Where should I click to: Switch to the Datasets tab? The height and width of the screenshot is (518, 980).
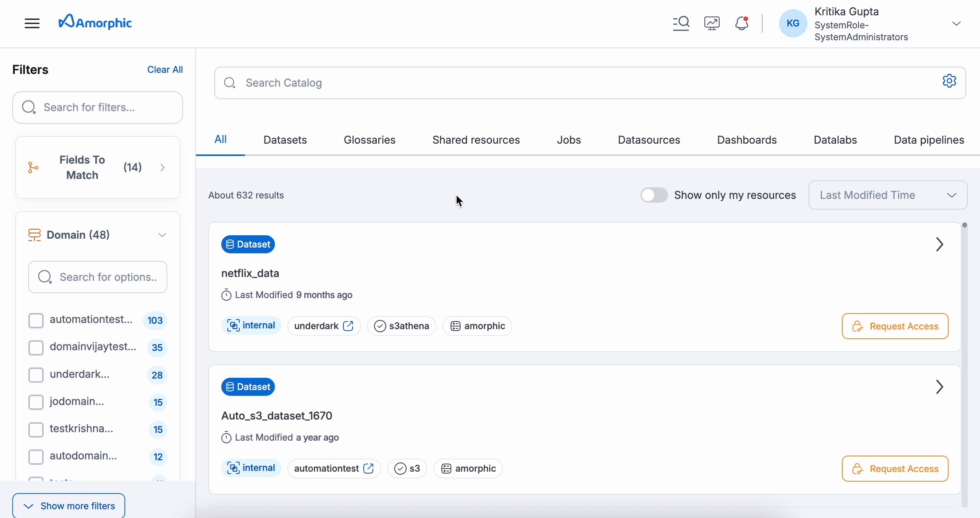point(285,140)
